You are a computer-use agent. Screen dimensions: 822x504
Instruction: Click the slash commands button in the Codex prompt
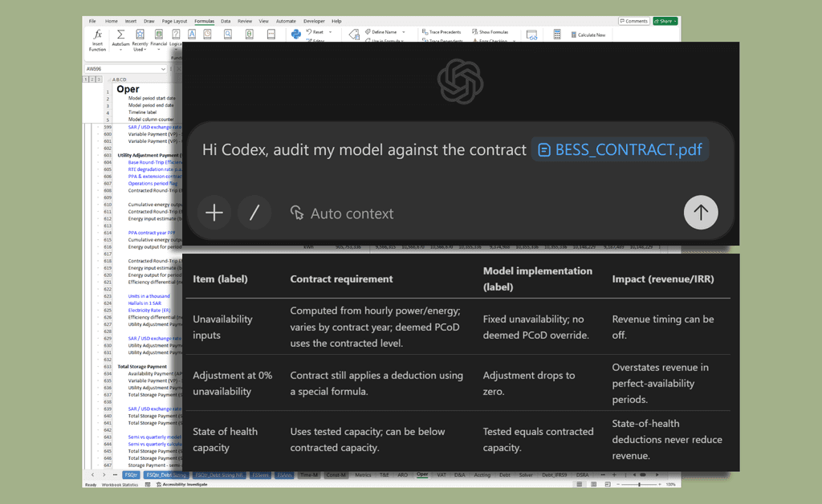(254, 213)
